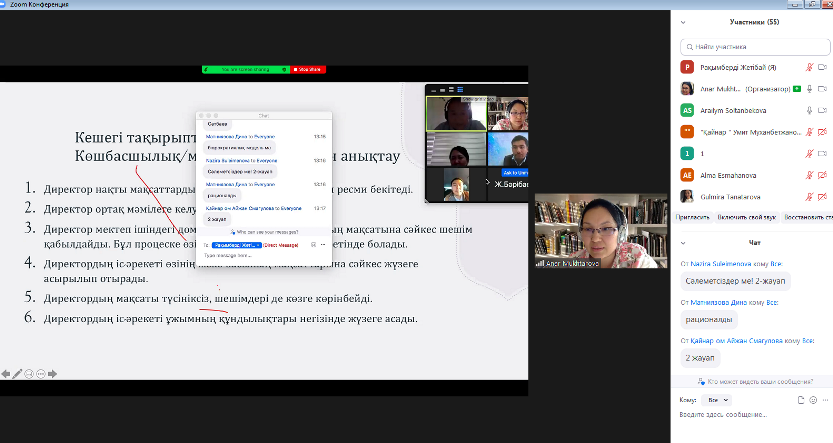Click the disabled camera icon for Gulmira Tanatarova
833x443 pixels.
(823, 195)
